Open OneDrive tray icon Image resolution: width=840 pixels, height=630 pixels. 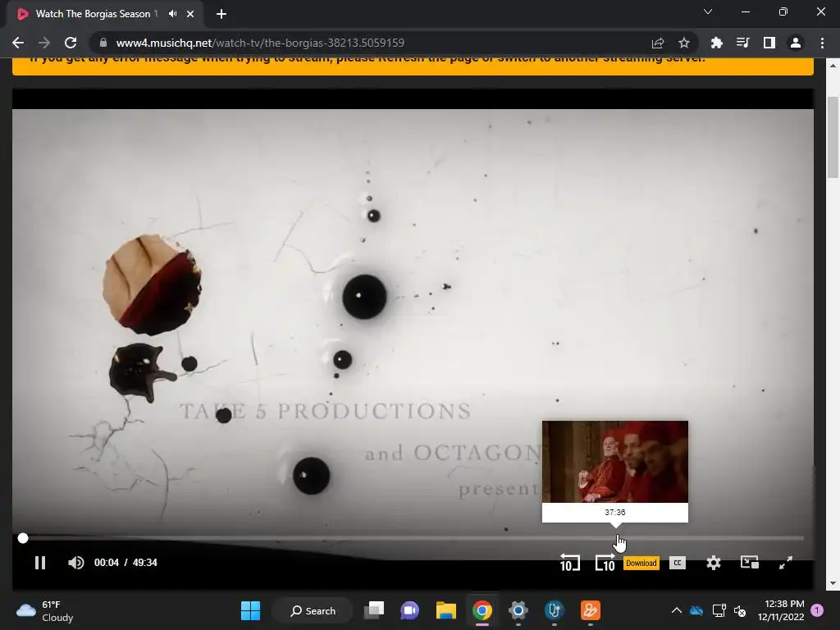coord(696,610)
